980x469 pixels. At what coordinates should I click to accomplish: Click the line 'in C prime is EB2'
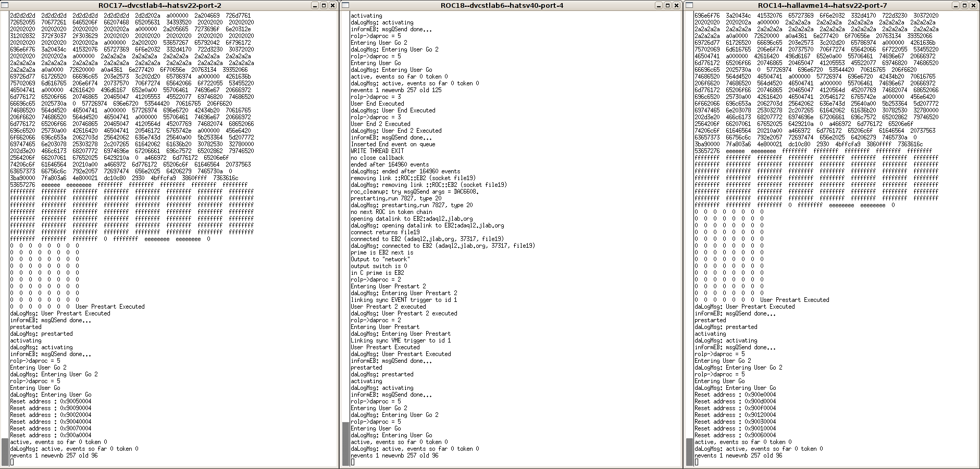pyautogui.click(x=377, y=273)
